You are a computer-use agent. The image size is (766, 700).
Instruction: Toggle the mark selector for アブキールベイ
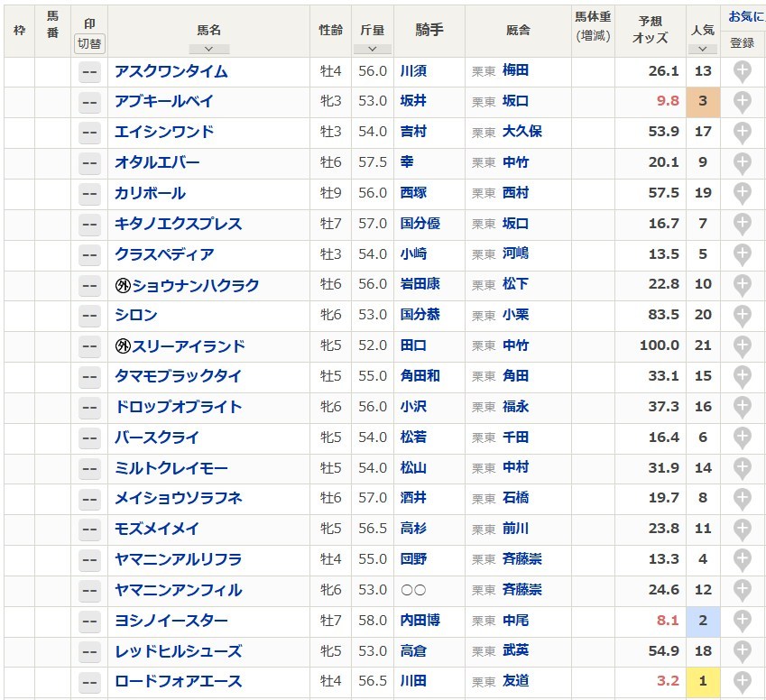coord(89,102)
